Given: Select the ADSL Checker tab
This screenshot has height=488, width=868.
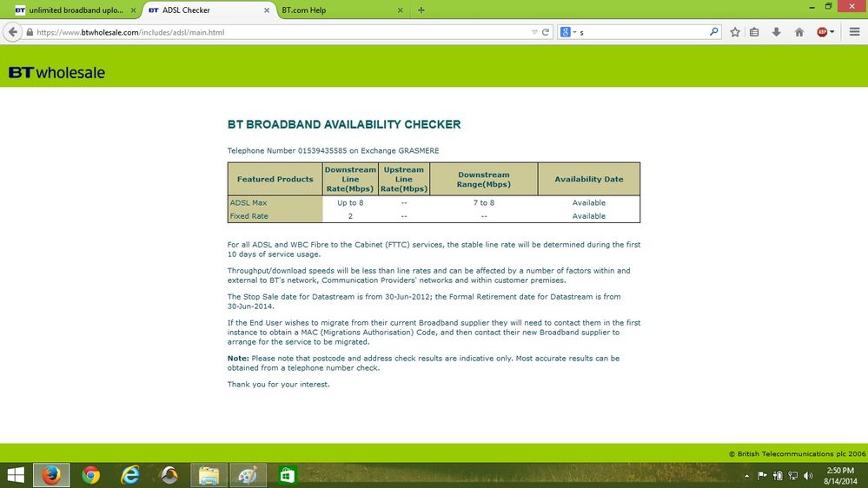Looking at the screenshot, I should [x=210, y=10].
